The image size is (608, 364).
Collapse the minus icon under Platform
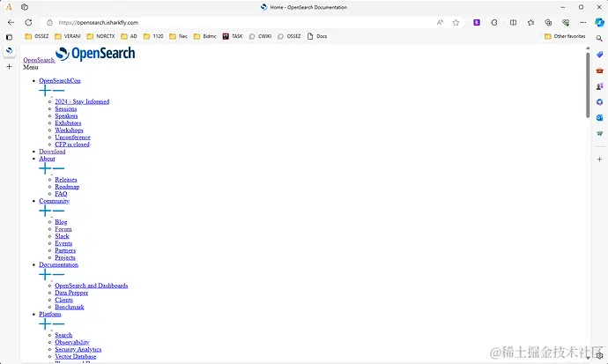58,324
